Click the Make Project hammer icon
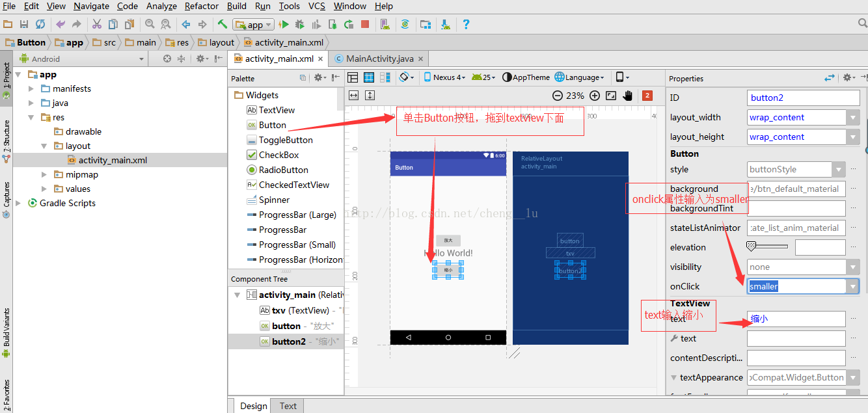The height and width of the screenshot is (413, 868). pos(223,25)
